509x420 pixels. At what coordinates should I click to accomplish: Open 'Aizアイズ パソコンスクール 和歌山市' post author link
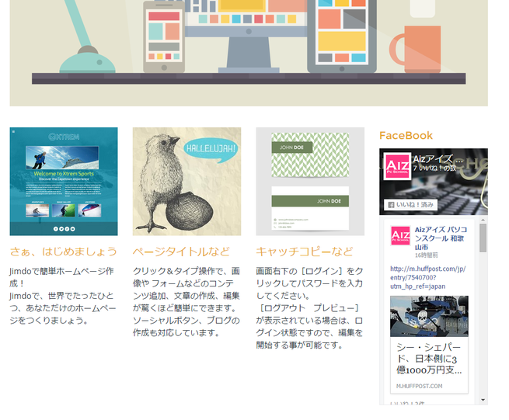[441, 238]
